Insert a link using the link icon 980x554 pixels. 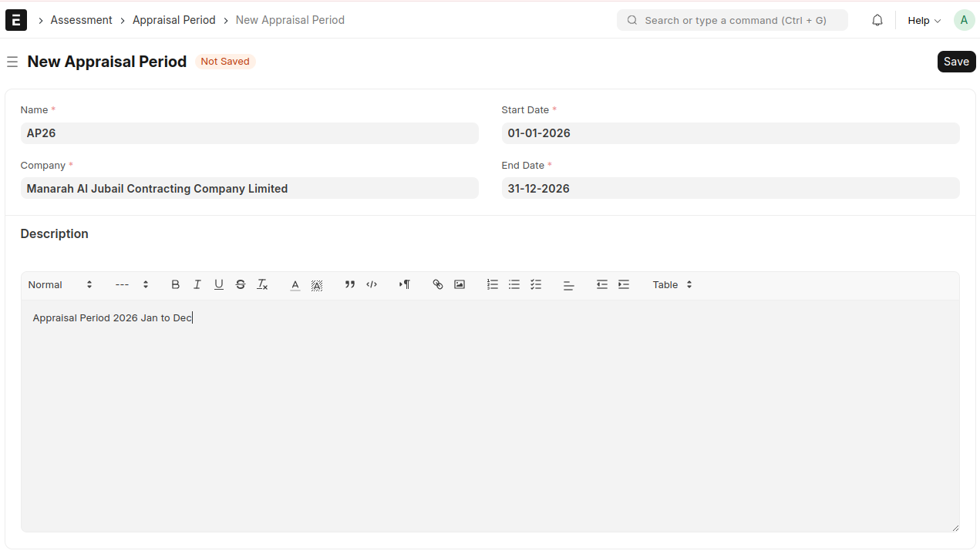click(438, 284)
